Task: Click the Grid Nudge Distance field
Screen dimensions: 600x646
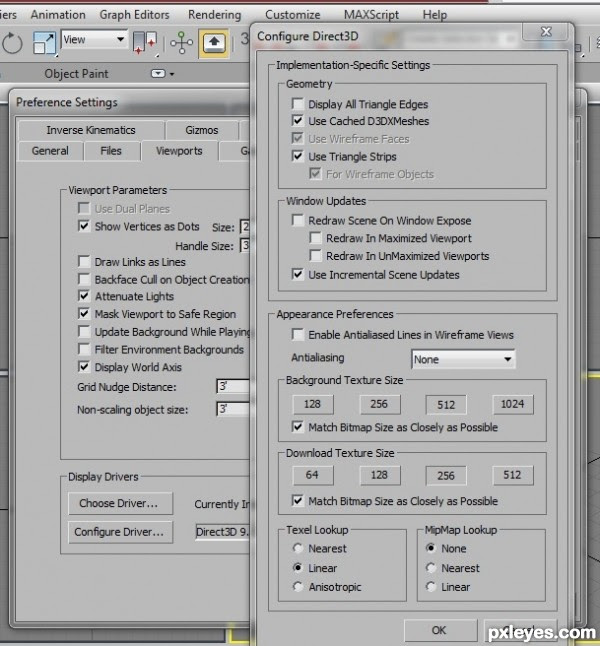Action: (233, 386)
